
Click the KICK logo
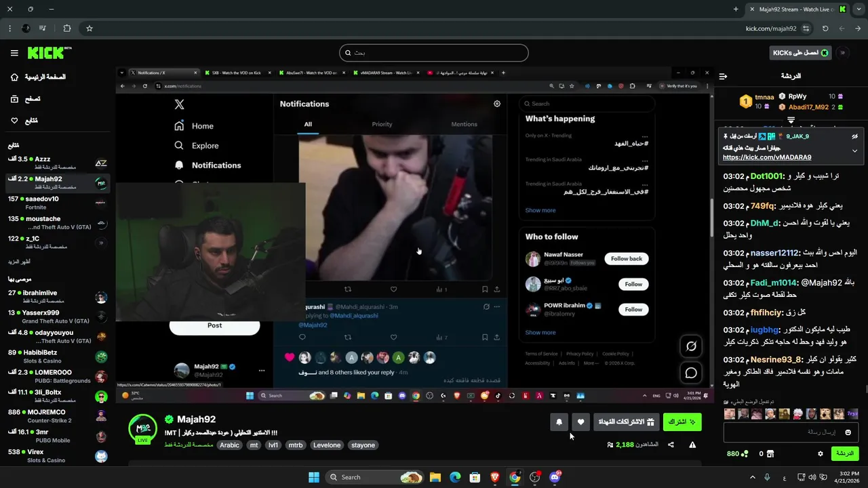[49, 53]
